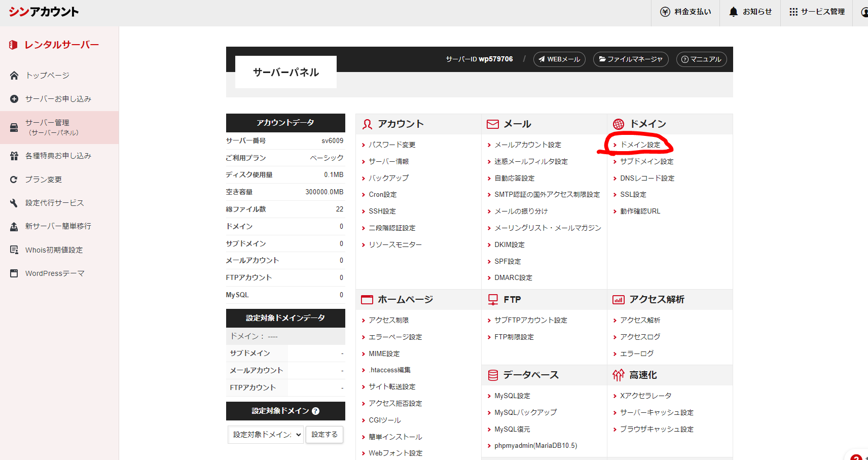
Task: Open ファイルマネージャ button
Action: (631, 59)
